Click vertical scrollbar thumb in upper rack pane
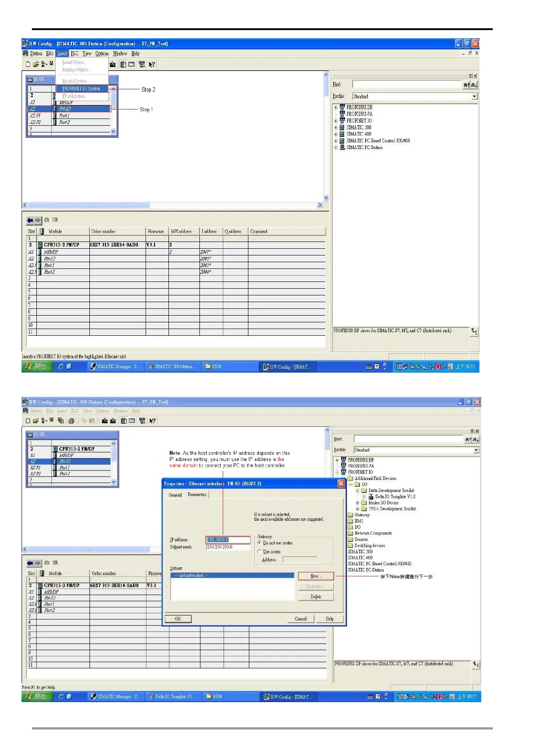The image size is (535, 756). click(326, 87)
